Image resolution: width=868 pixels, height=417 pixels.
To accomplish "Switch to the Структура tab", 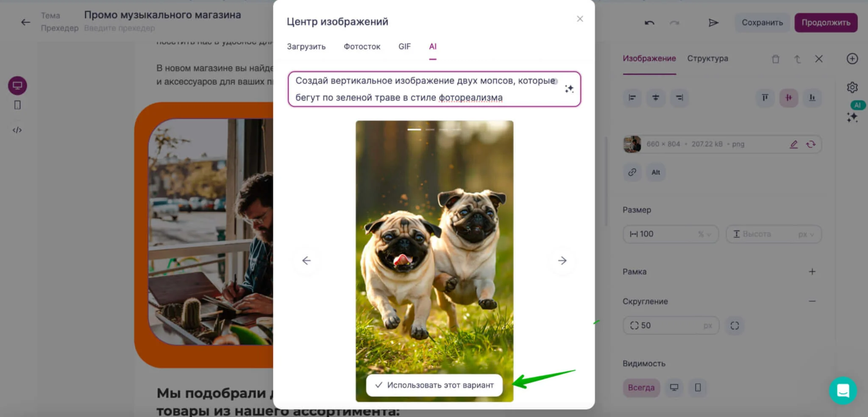I will (x=707, y=58).
